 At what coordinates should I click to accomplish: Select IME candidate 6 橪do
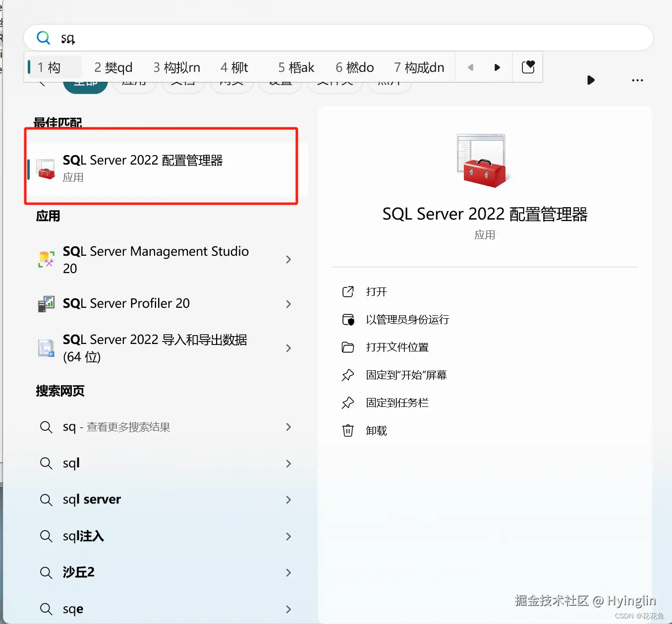click(x=355, y=67)
